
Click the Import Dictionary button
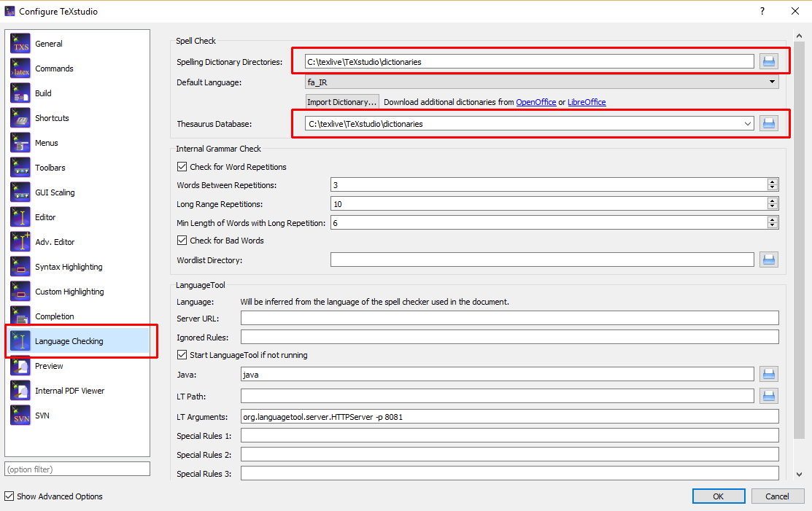[x=341, y=102]
